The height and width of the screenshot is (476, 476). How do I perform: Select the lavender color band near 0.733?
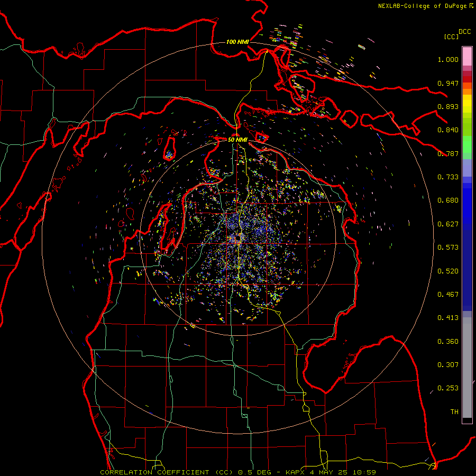[467, 169]
